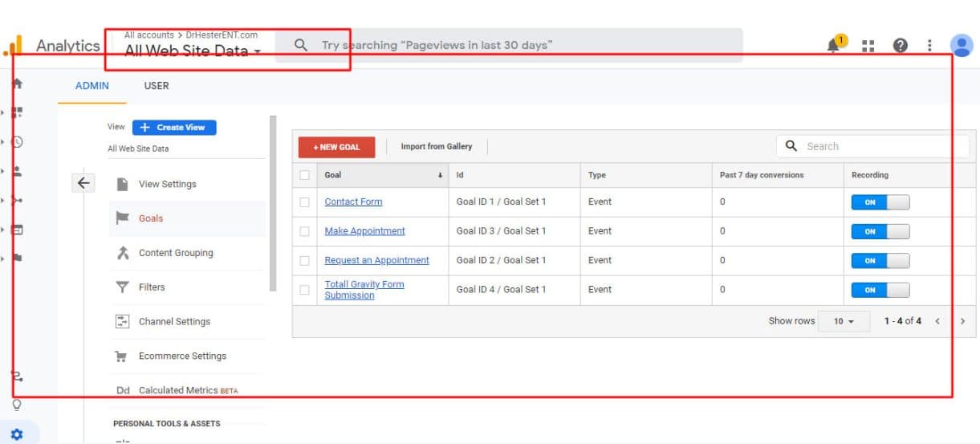Select View Settings text in the View column
Screen dimensions: 980x444
168,184
